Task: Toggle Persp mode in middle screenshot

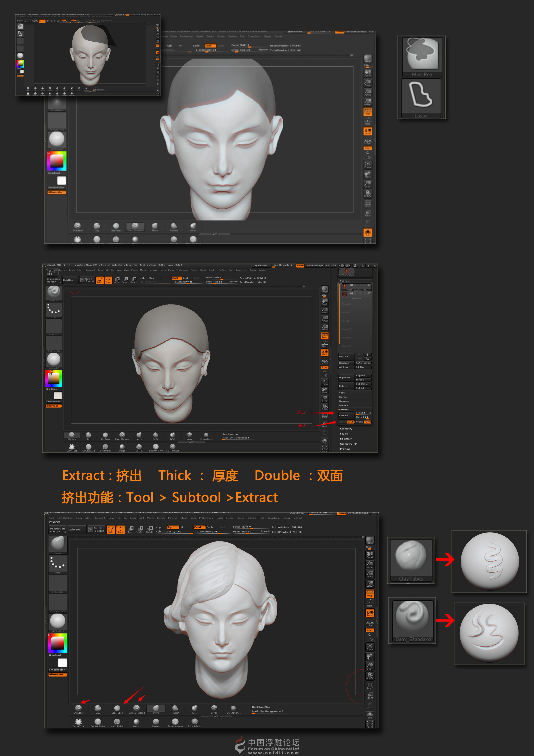Action: pyautogui.click(x=324, y=336)
